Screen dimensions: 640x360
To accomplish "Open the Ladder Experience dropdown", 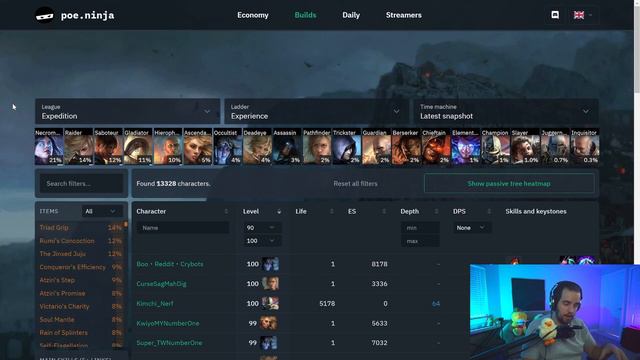I will pyautogui.click(x=316, y=111).
